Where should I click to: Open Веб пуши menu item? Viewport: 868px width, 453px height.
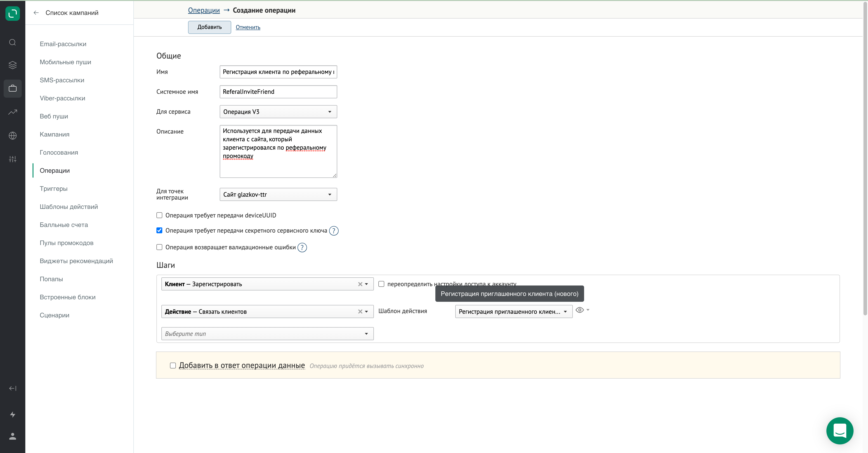pos(54,117)
